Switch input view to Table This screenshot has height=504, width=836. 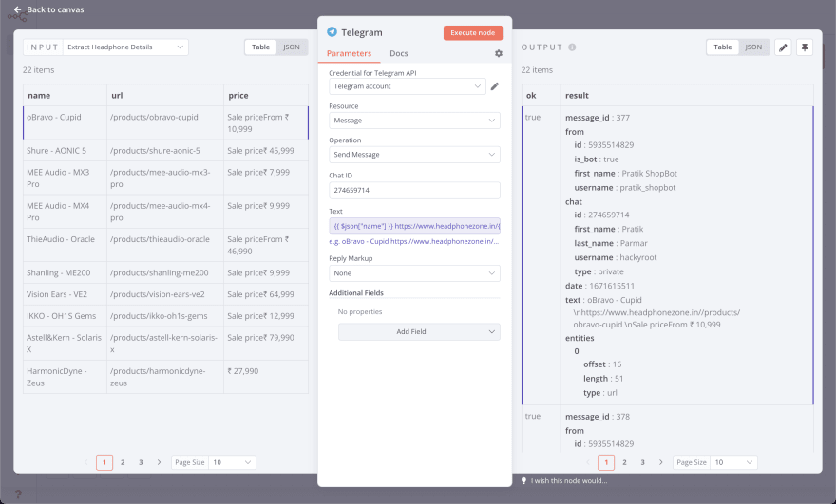260,47
